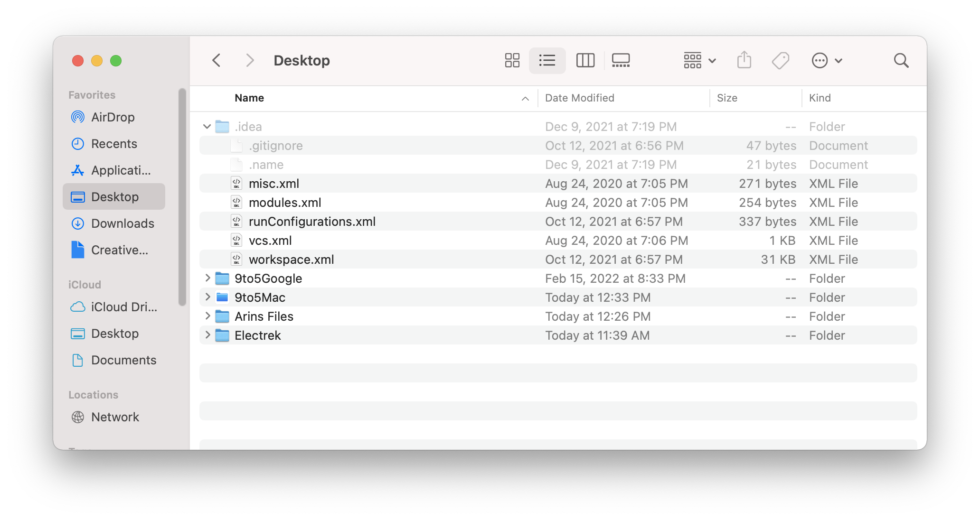Image resolution: width=980 pixels, height=520 pixels.
Task: Expand the Arins Files folder
Action: tap(207, 316)
